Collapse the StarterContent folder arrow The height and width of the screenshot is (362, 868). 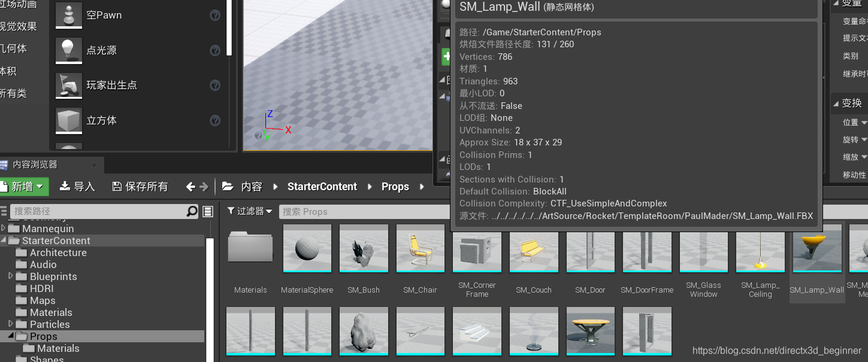4,241
